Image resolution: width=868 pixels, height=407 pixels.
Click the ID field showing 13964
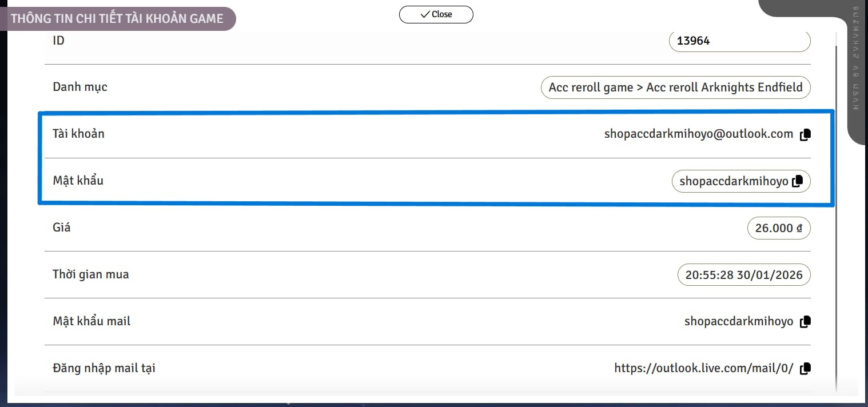click(739, 41)
